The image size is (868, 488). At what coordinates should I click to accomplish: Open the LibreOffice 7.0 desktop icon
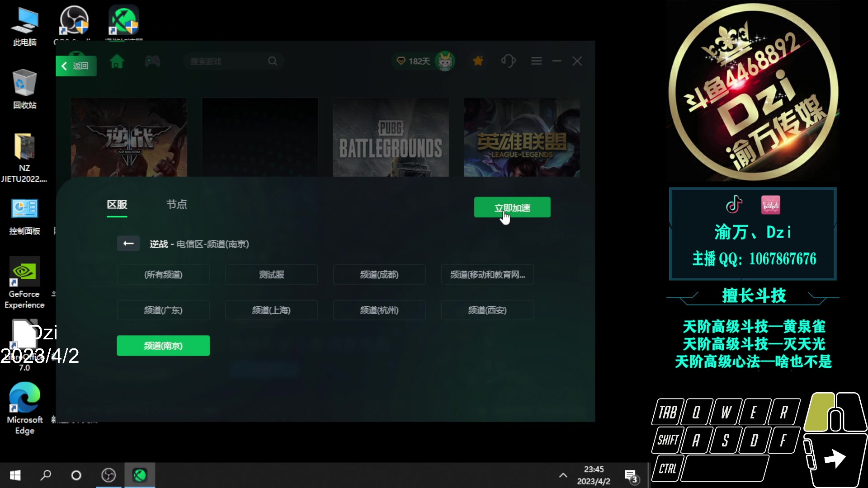[24, 346]
